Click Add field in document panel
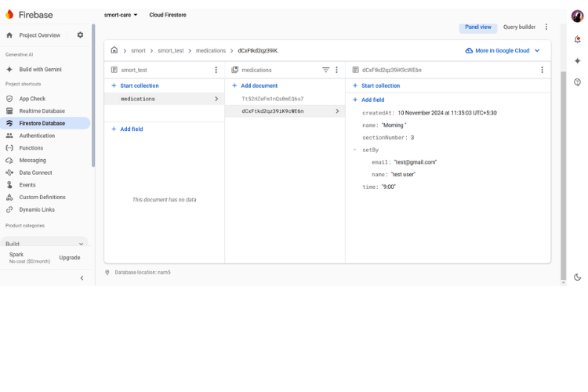The height and width of the screenshot is (392, 588). click(x=368, y=100)
